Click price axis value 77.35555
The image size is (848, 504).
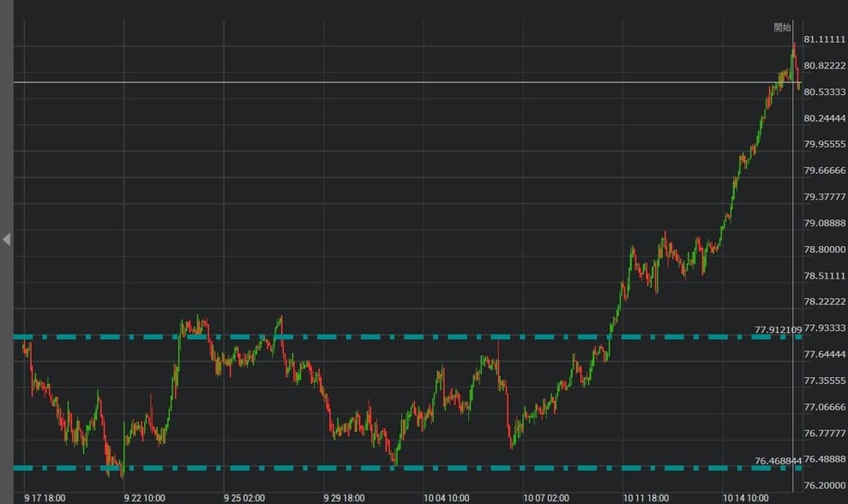click(824, 381)
